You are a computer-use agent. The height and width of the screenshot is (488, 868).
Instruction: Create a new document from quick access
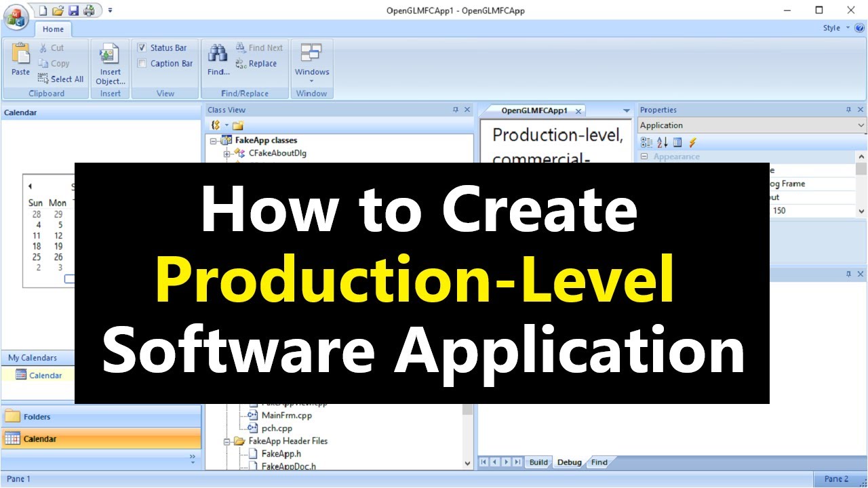[x=44, y=10]
